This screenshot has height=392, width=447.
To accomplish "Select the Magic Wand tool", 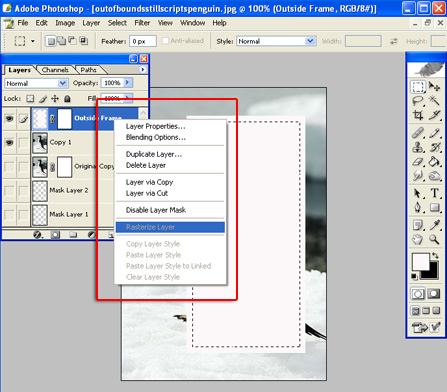I will coord(434,101).
